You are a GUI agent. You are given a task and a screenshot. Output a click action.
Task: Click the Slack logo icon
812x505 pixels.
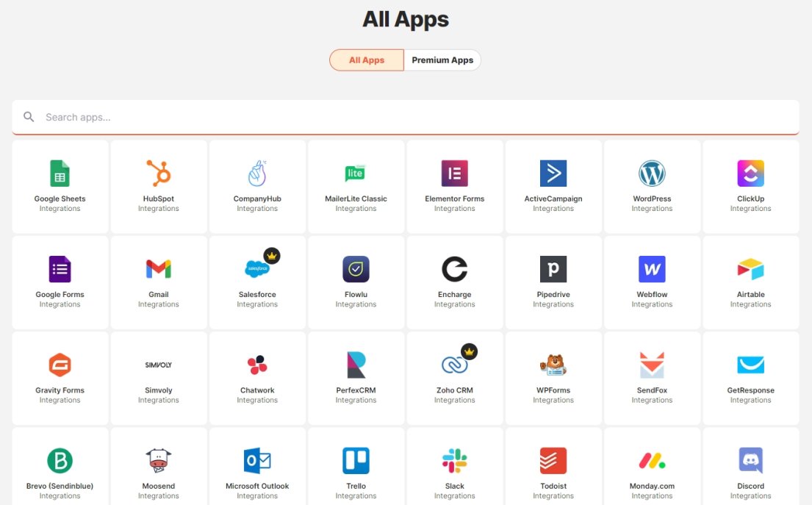tap(455, 460)
